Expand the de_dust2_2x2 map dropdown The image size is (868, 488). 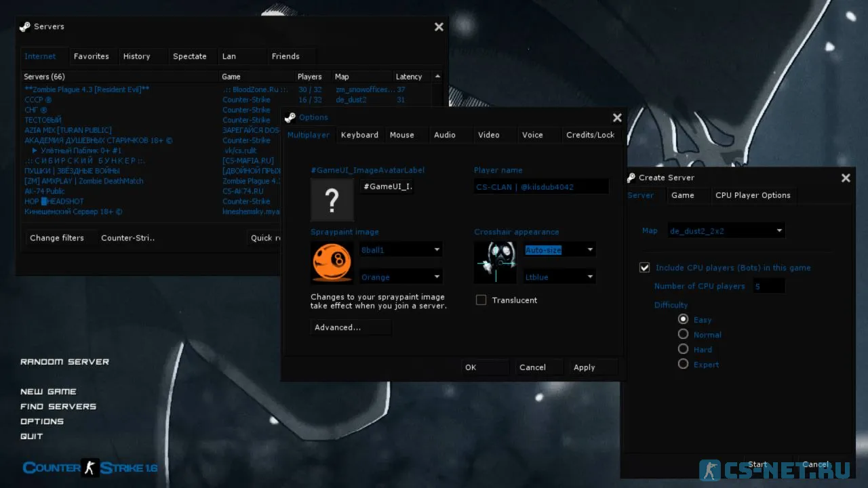point(780,231)
